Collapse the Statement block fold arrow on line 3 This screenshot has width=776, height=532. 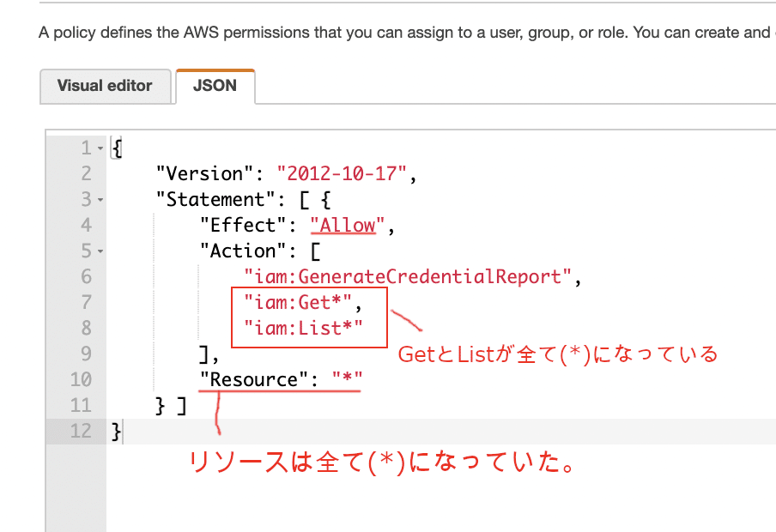coord(100,199)
